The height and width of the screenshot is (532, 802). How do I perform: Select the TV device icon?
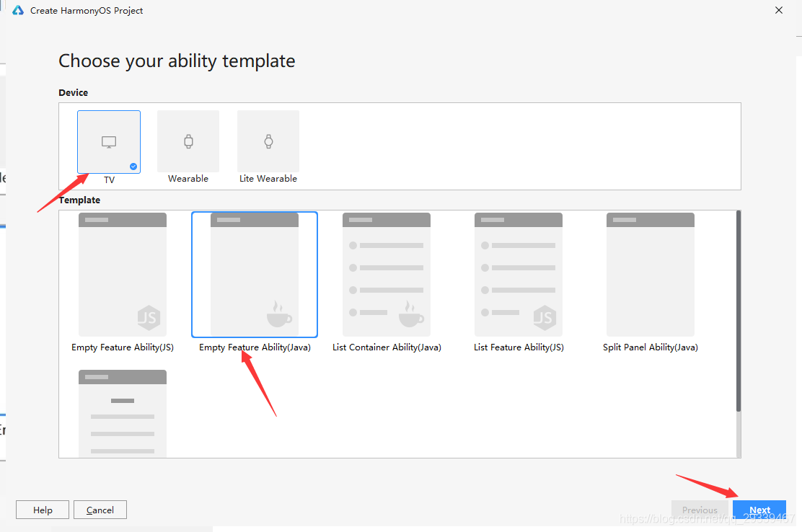click(109, 142)
